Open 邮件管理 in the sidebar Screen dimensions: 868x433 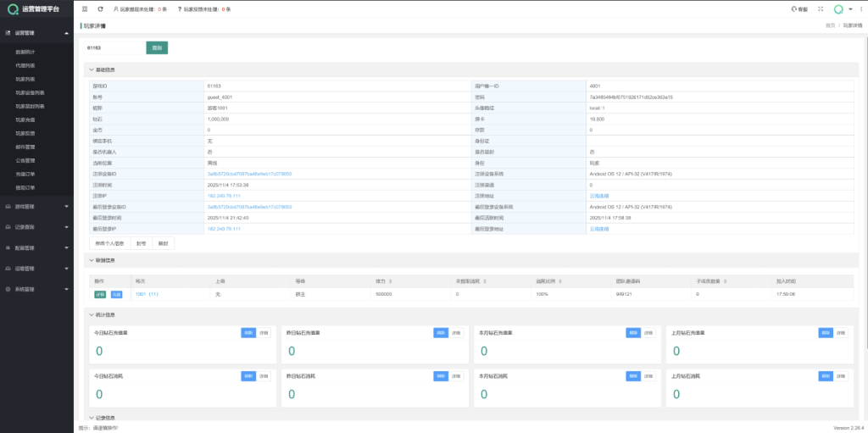pyautogui.click(x=25, y=147)
